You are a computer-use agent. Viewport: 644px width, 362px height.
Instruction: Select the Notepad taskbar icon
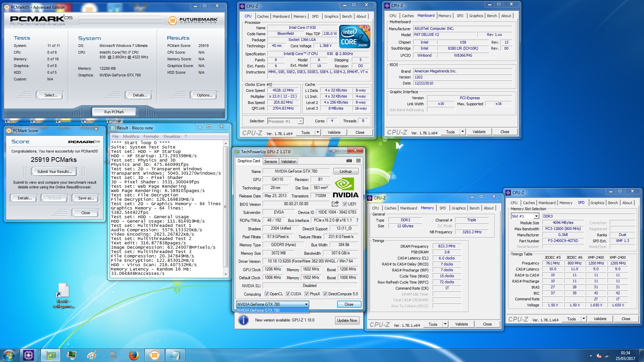tap(175, 355)
